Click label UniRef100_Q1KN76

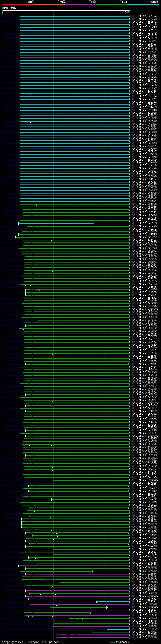[144, 290]
